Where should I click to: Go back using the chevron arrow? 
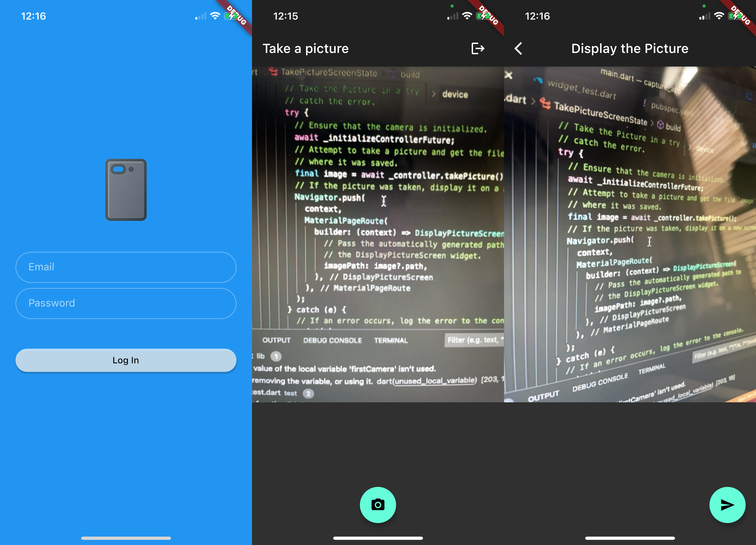coord(518,49)
